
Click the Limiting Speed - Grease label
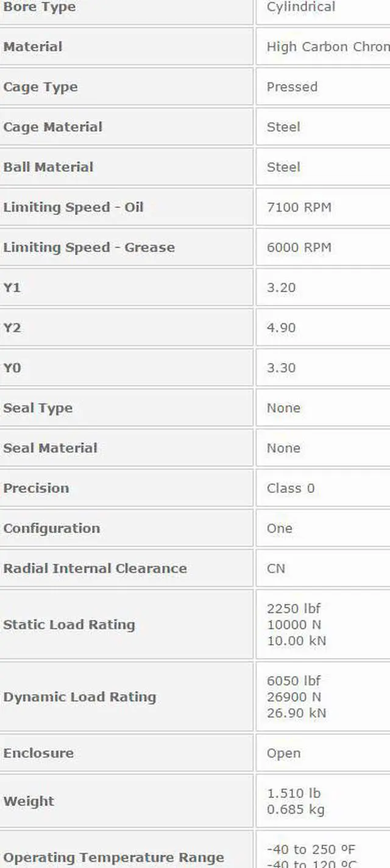tap(89, 248)
